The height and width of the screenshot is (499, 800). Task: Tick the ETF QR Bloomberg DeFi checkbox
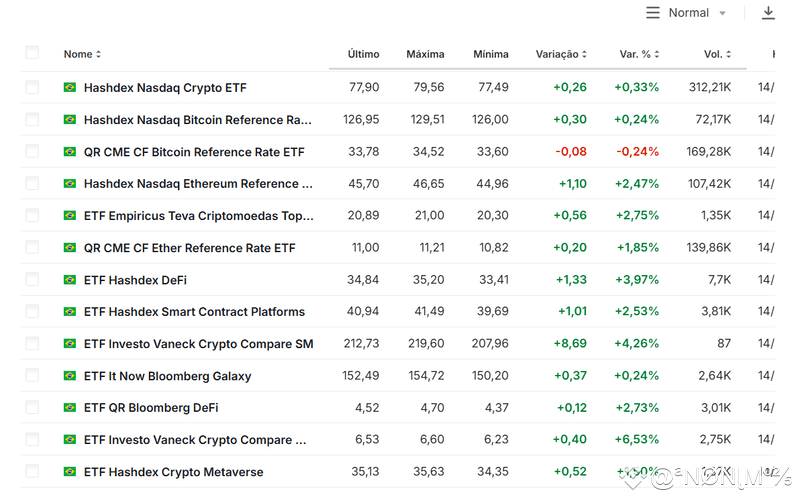point(32,408)
